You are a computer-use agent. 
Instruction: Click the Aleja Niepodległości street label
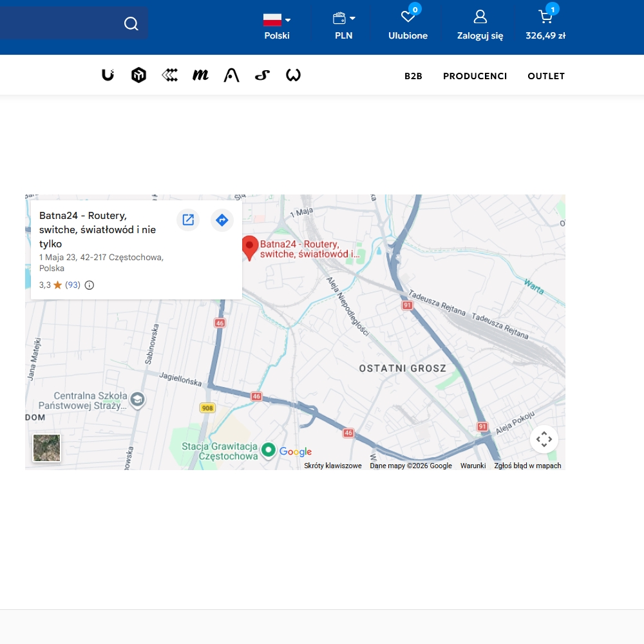348,307
